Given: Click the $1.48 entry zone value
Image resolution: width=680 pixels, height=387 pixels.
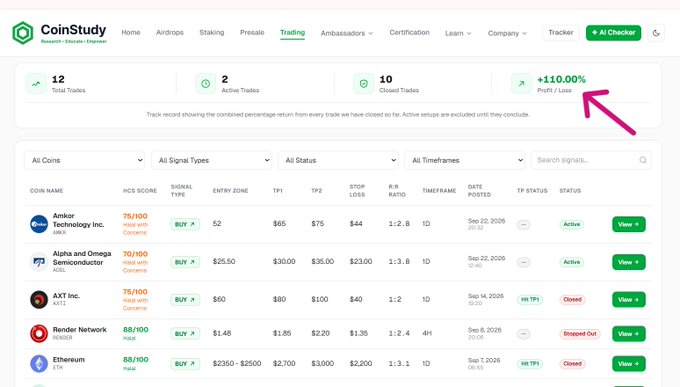Looking at the screenshot, I should coord(222,333).
